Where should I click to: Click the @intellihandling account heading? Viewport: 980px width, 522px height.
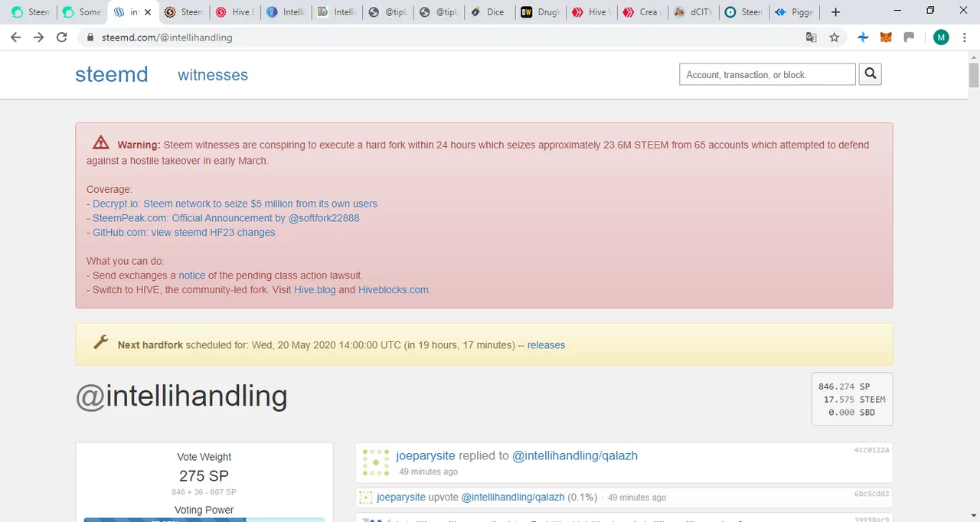pyautogui.click(x=181, y=396)
